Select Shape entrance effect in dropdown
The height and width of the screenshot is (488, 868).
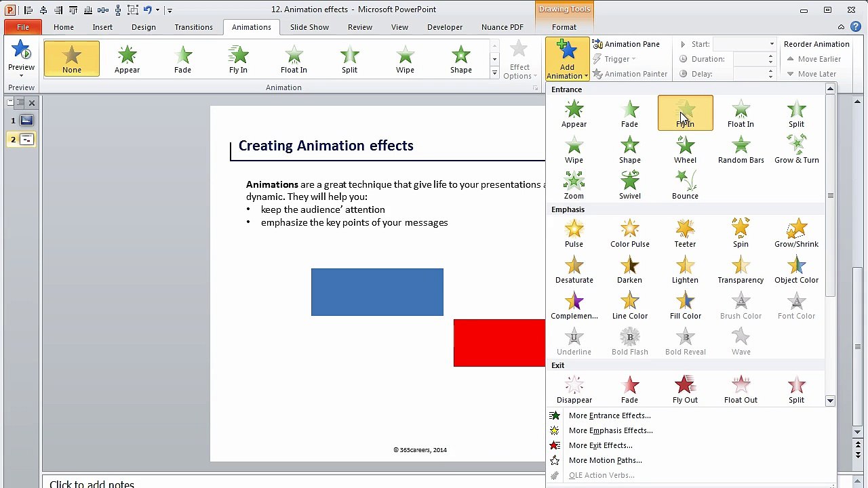[x=629, y=149]
